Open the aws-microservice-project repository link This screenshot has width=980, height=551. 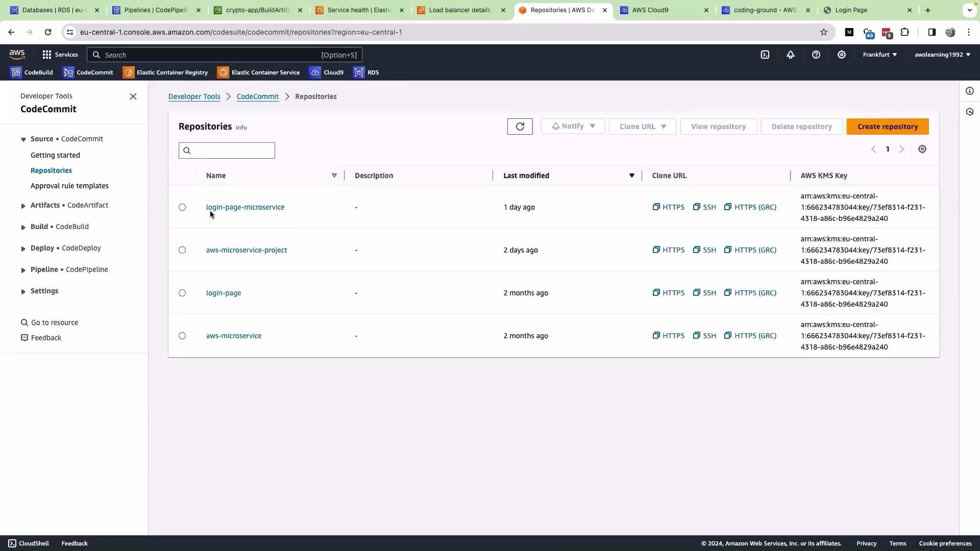click(247, 250)
